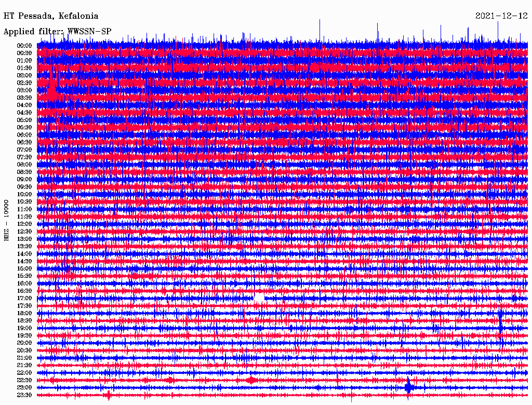Select the 00:30 time label
Image resolution: width=532 pixels, height=405 pixels.
(x=24, y=53)
